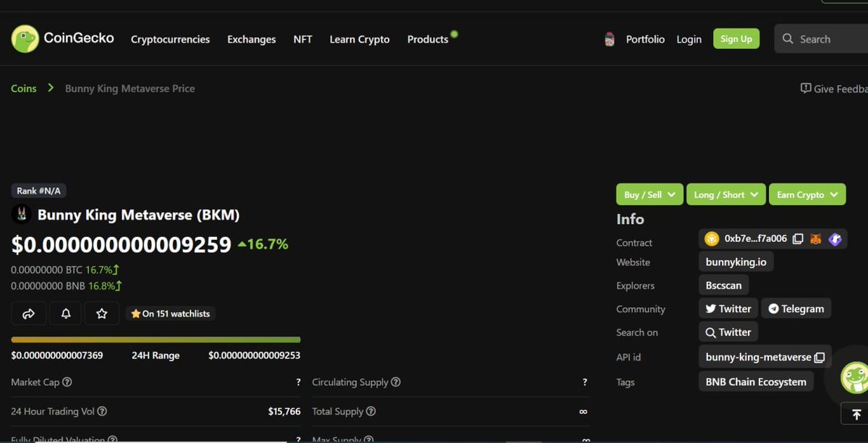Open the Learn Crypto menu
Image resolution: width=868 pixels, height=443 pixels.
click(x=359, y=39)
